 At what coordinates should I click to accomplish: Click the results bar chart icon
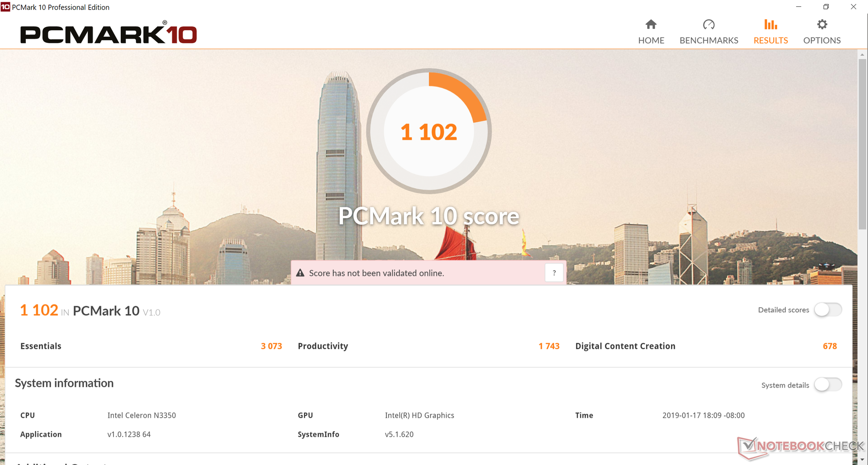[x=771, y=24]
